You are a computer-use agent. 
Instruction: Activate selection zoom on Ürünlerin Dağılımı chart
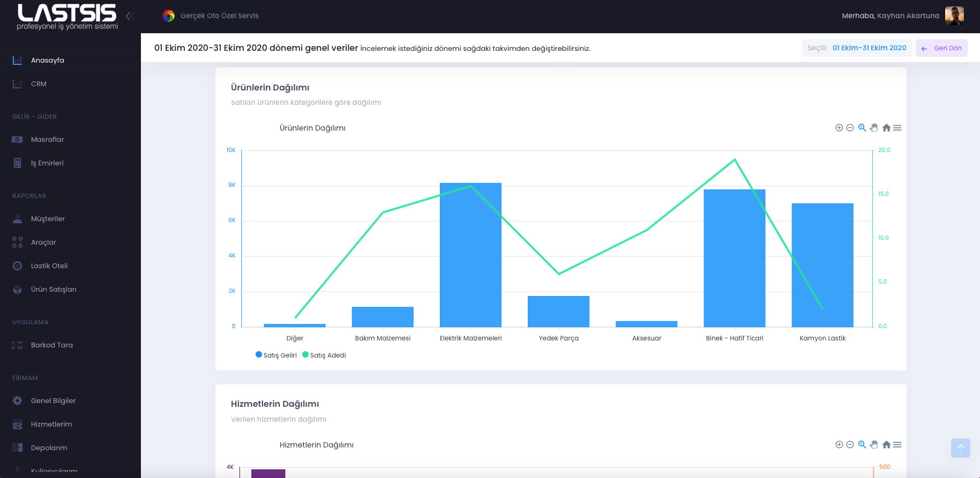[x=862, y=127]
